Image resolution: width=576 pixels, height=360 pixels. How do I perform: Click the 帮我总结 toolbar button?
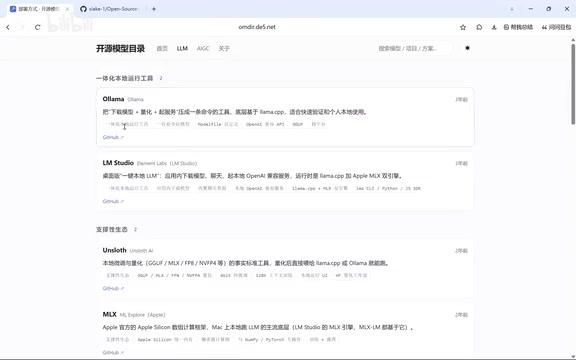[x=518, y=27]
